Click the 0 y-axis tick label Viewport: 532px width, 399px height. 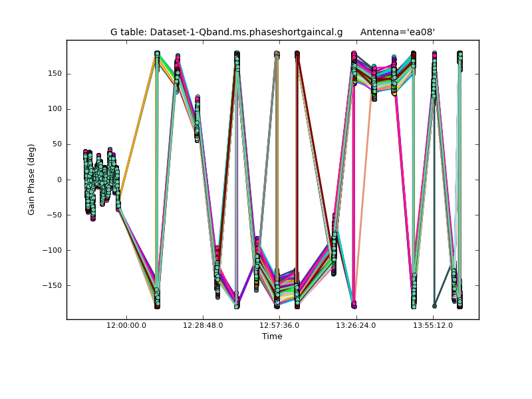point(60,180)
